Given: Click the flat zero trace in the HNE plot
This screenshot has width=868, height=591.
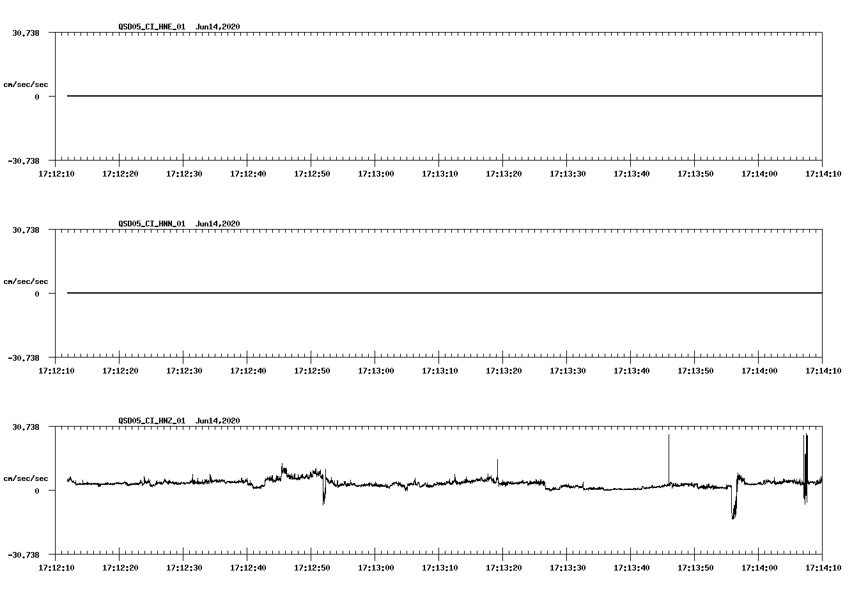Looking at the screenshot, I should (x=444, y=96).
